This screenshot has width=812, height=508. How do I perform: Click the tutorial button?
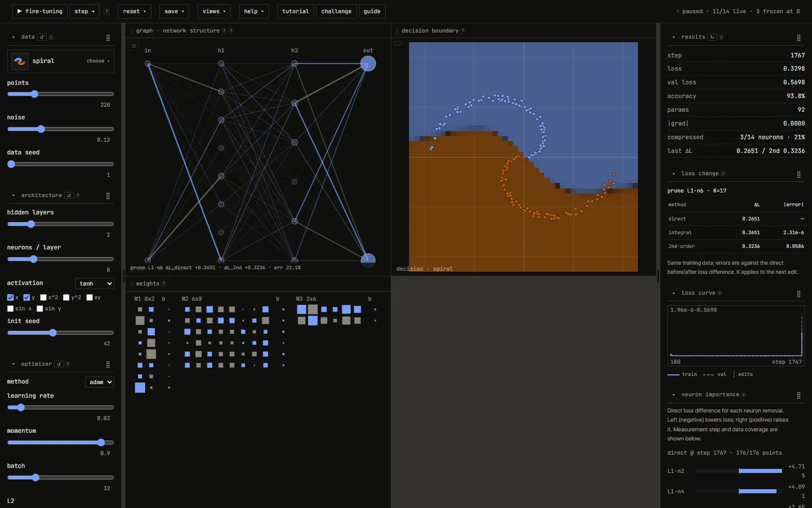pyautogui.click(x=295, y=11)
